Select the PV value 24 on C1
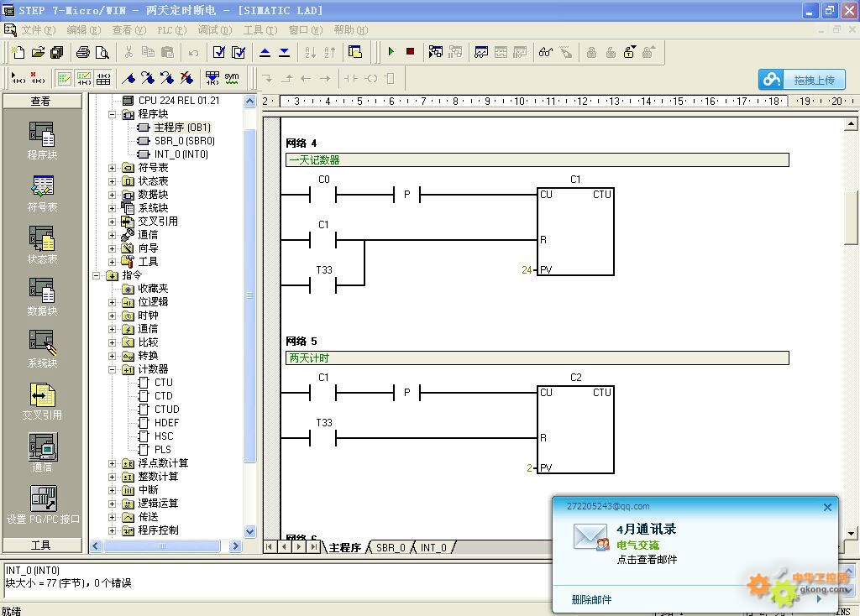This screenshot has width=860, height=616. 527,270
